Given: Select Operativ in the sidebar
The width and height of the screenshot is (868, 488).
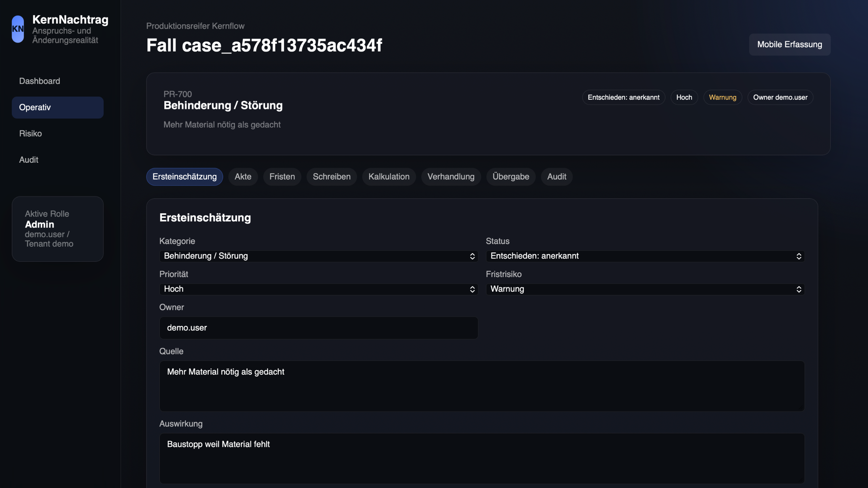Looking at the screenshot, I should click(x=58, y=107).
